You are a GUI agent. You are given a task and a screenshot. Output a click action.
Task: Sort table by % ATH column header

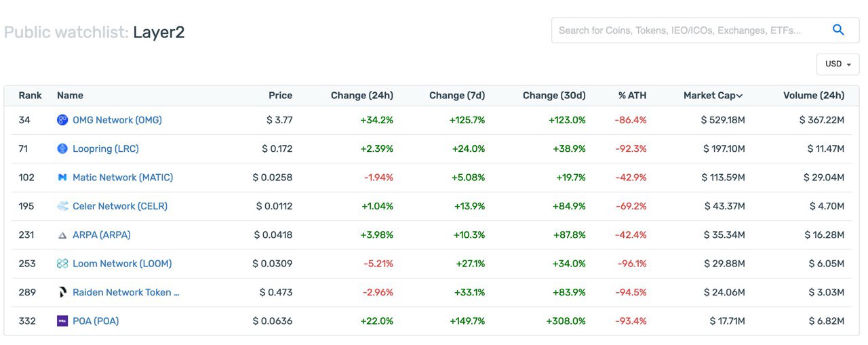(x=632, y=96)
